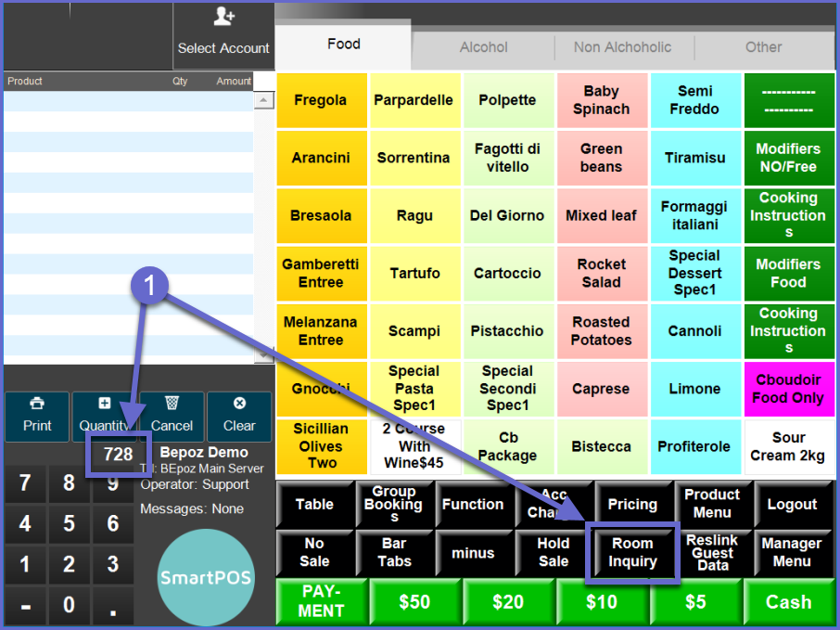Viewport: 840px width, 630px height.
Task: Hit the Clear button with X icon
Action: pos(239,416)
